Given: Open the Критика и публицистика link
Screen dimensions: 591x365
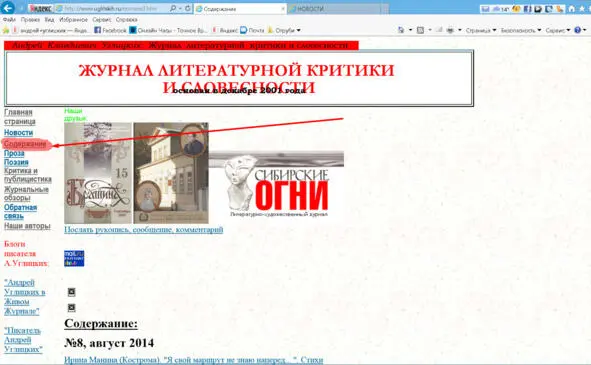Looking at the screenshot, I should 28,175.
